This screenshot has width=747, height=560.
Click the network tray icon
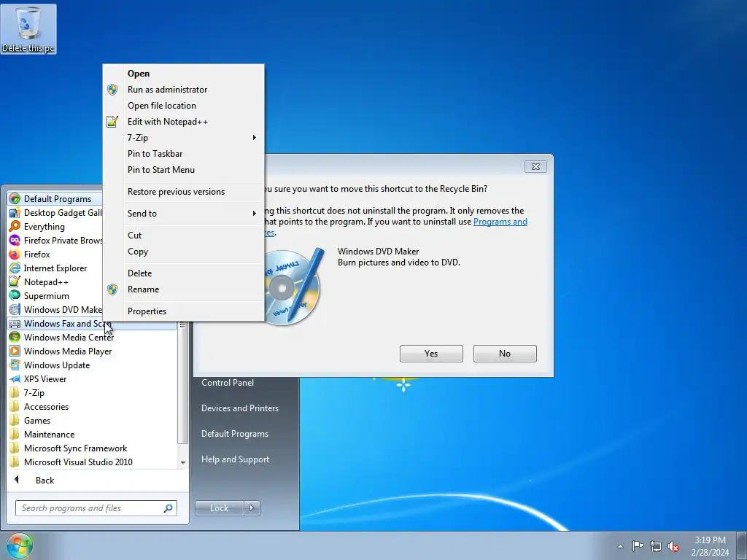click(656, 546)
